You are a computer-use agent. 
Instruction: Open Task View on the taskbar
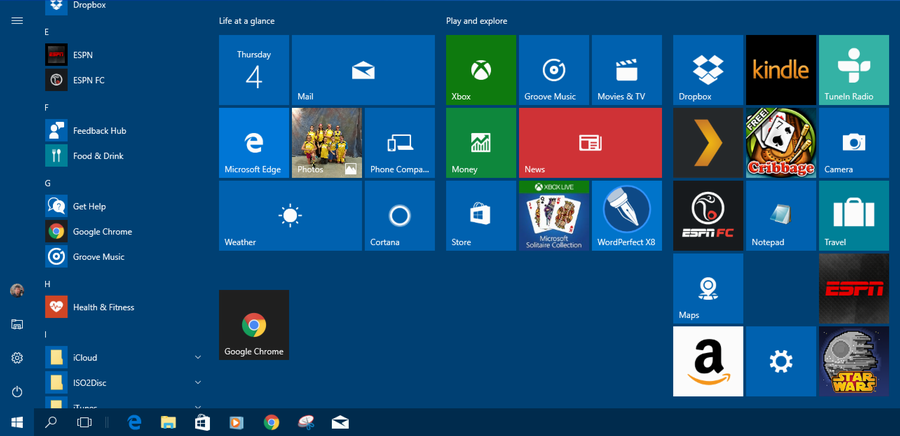pyautogui.click(x=84, y=423)
